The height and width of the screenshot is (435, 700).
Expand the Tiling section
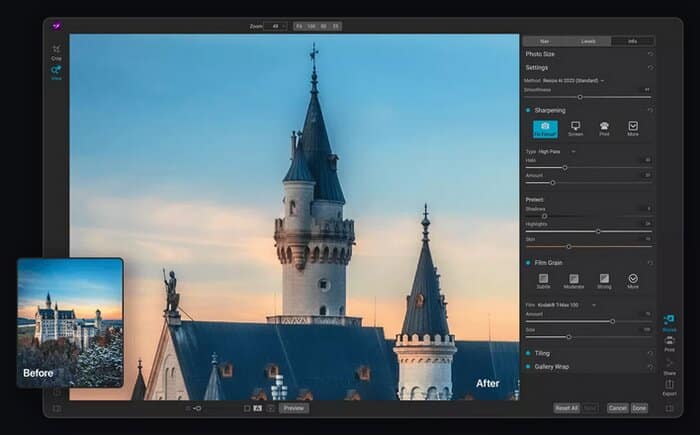click(x=542, y=353)
